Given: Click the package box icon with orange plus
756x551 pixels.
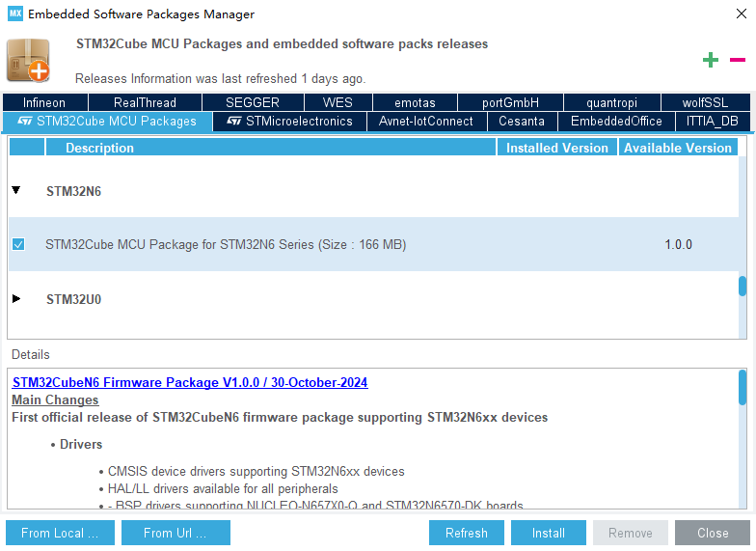Looking at the screenshot, I should pyautogui.click(x=28, y=60).
